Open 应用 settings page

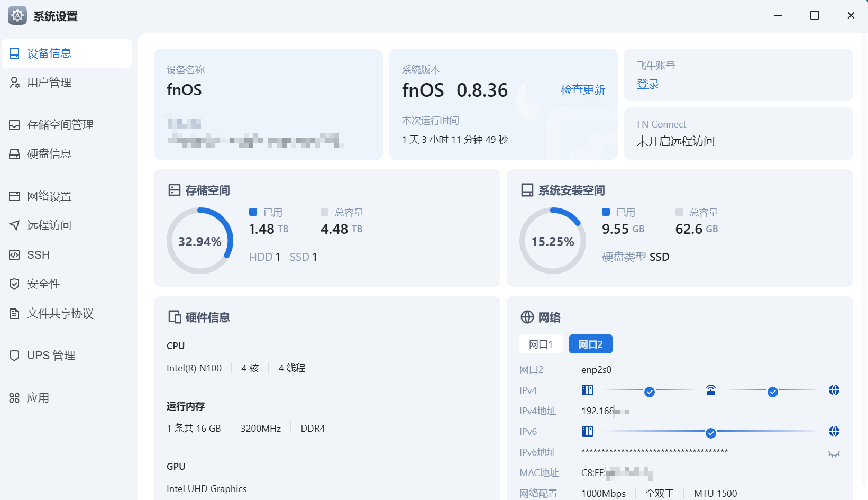(67, 398)
